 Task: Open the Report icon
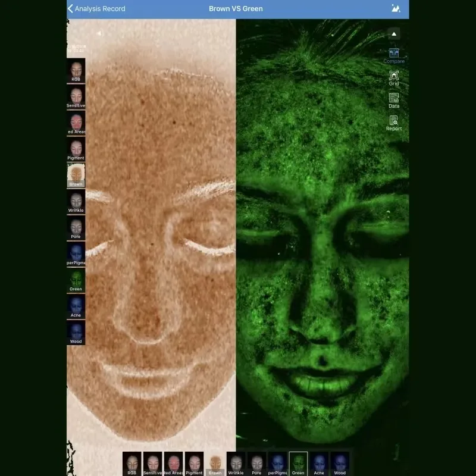pos(393,123)
